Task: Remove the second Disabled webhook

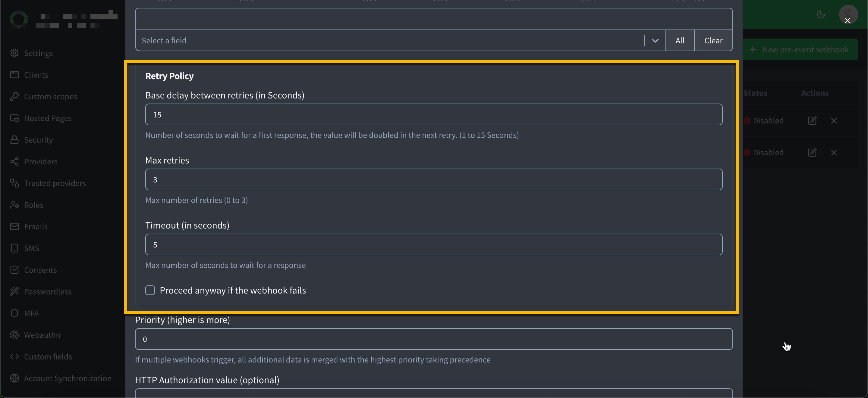Action: point(834,153)
